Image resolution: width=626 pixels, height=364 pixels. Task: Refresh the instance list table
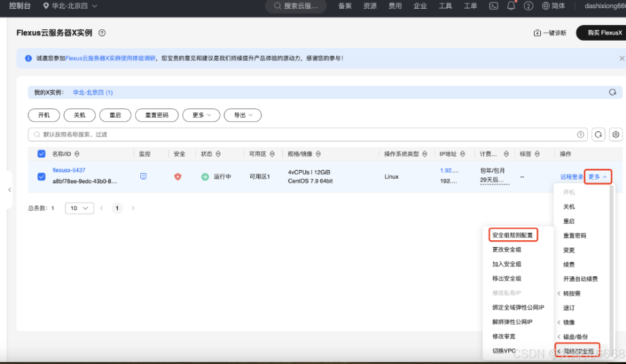tap(598, 135)
